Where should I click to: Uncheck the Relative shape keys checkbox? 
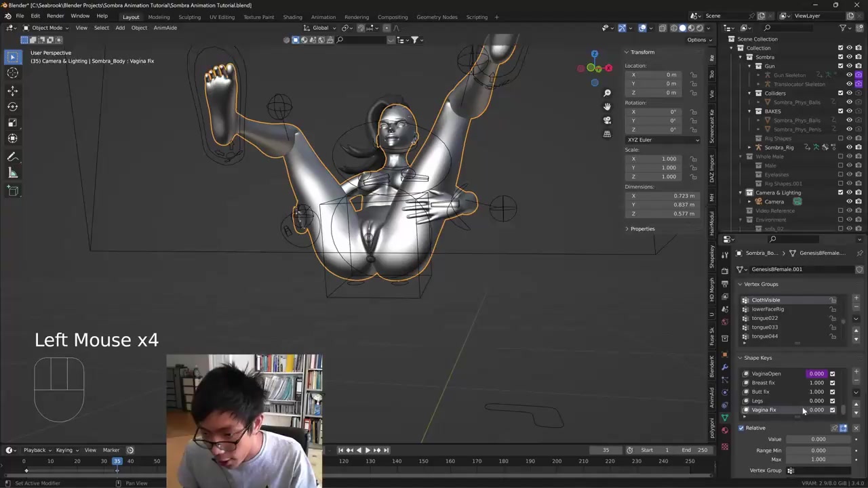741,428
